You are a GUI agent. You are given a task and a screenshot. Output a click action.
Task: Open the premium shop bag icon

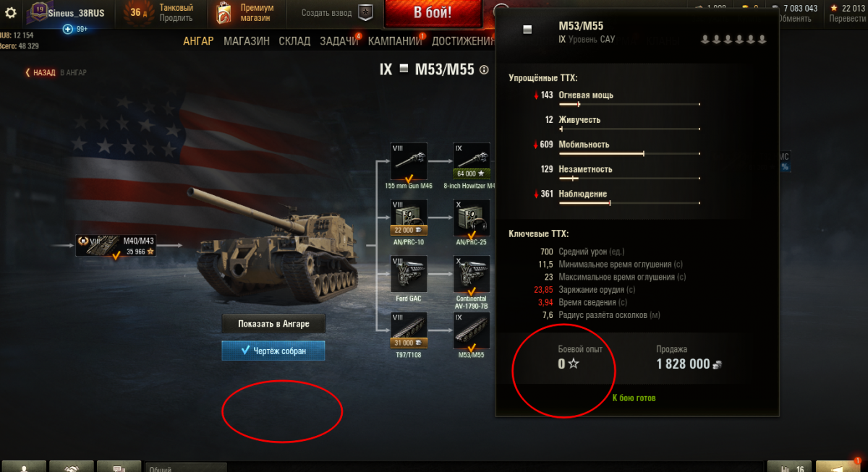(x=224, y=13)
